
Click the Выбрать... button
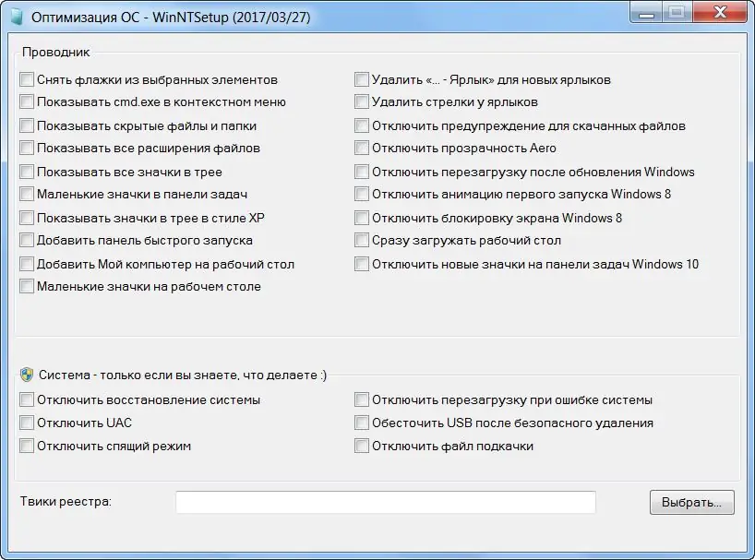pyautogui.click(x=691, y=503)
